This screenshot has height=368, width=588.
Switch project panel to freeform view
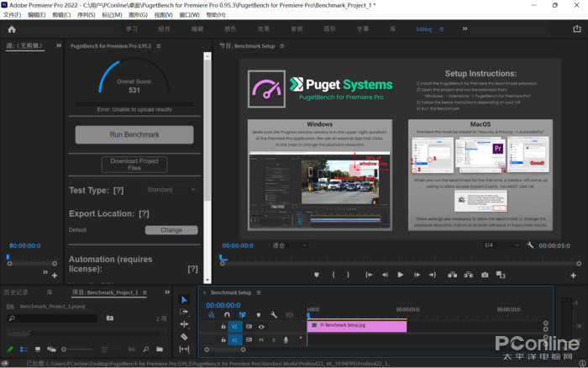(x=51, y=350)
